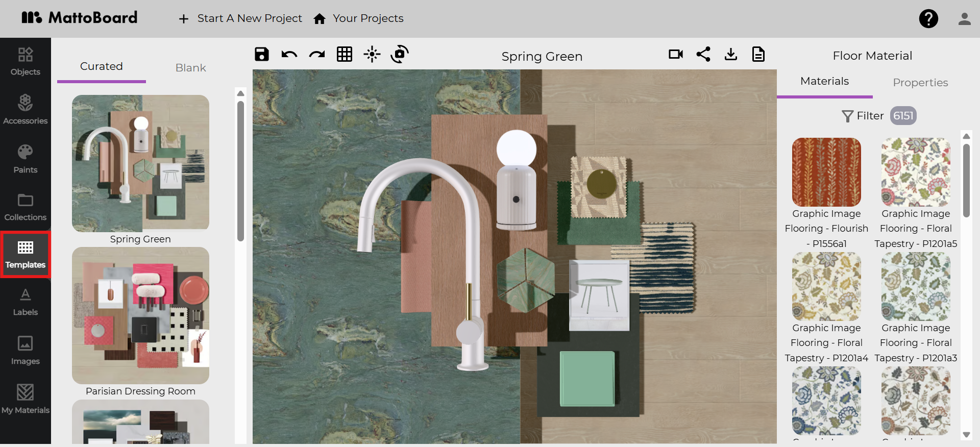
Task: Open the Images panel
Action: click(26, 351)
